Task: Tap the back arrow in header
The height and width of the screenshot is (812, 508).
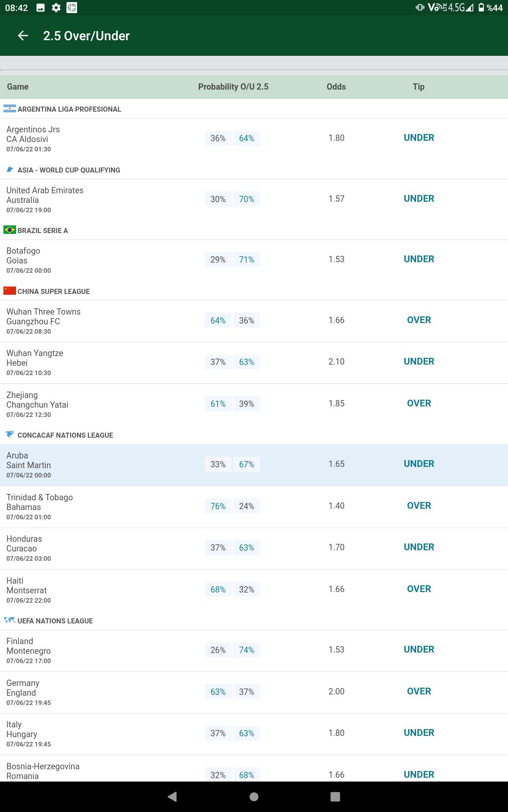Action: pos(23,36)
